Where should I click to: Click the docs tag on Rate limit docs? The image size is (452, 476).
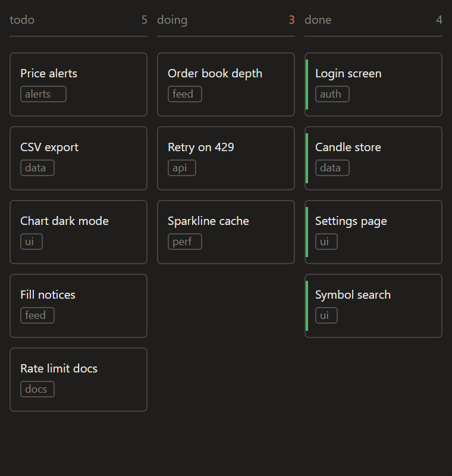coord(37,389)
